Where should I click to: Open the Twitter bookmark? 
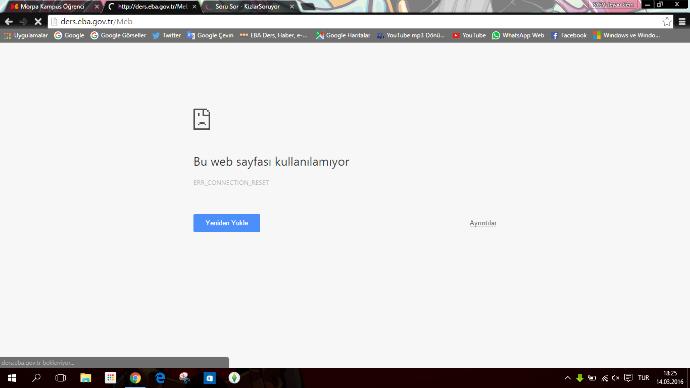tap(167, 35)
